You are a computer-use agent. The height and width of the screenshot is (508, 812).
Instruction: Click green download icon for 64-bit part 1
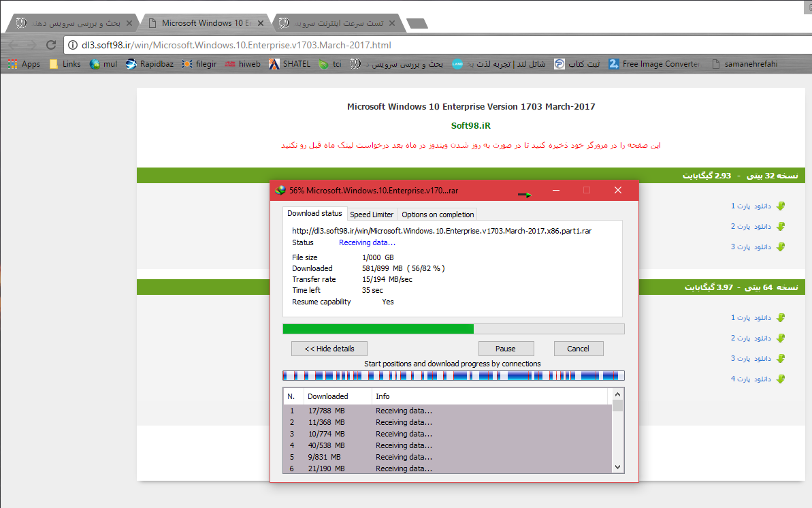point(781,318)
